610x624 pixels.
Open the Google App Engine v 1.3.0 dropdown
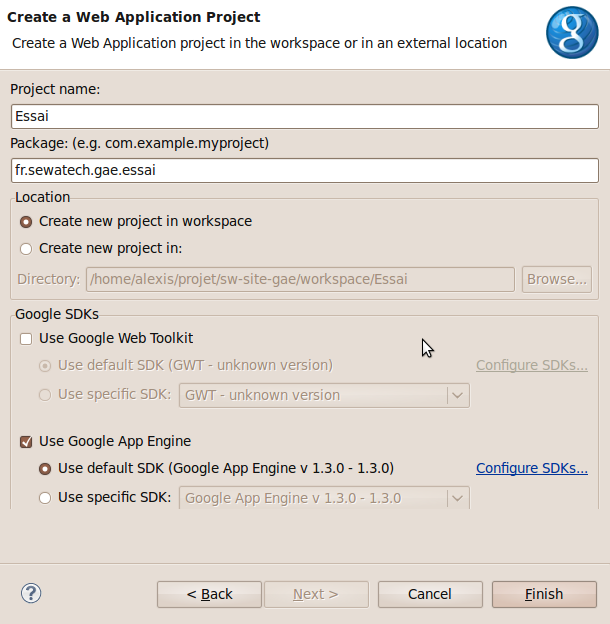pos(324,497)
